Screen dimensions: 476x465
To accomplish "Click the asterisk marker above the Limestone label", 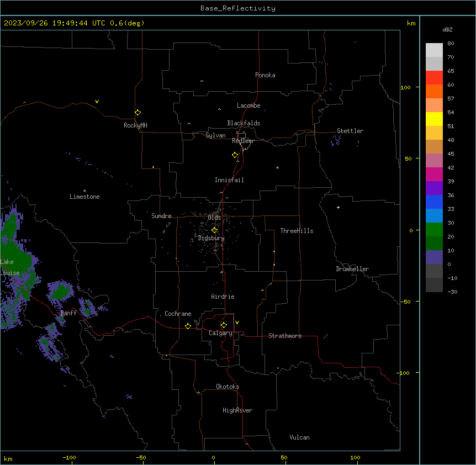I will click(x=84, y=191).
